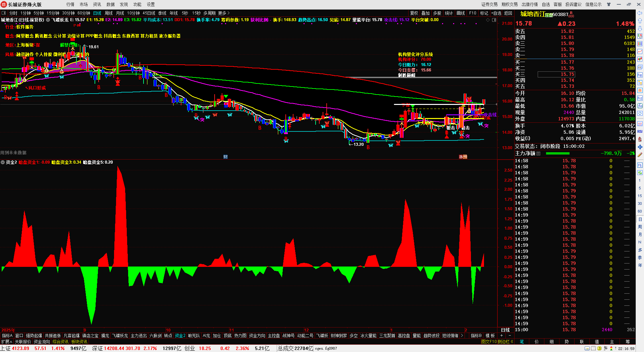
Task: Open the 多周期 multi-period option
Action: point(209,13)
